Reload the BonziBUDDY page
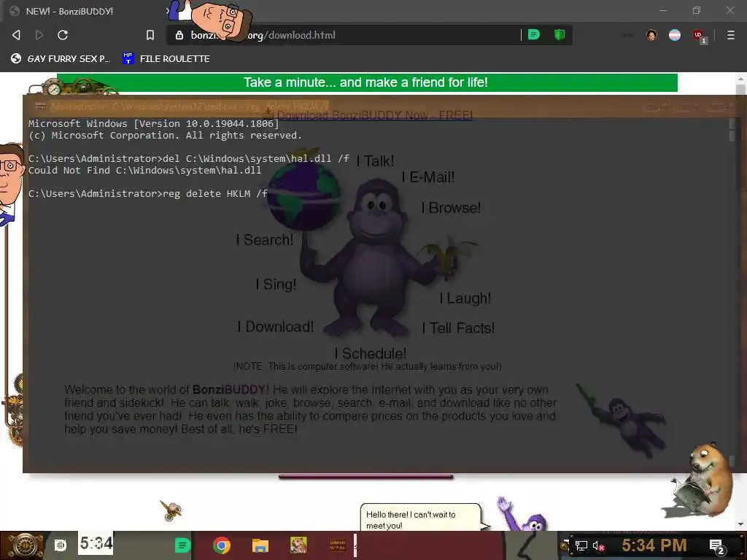747x560 pixels. tap(63, 35)
